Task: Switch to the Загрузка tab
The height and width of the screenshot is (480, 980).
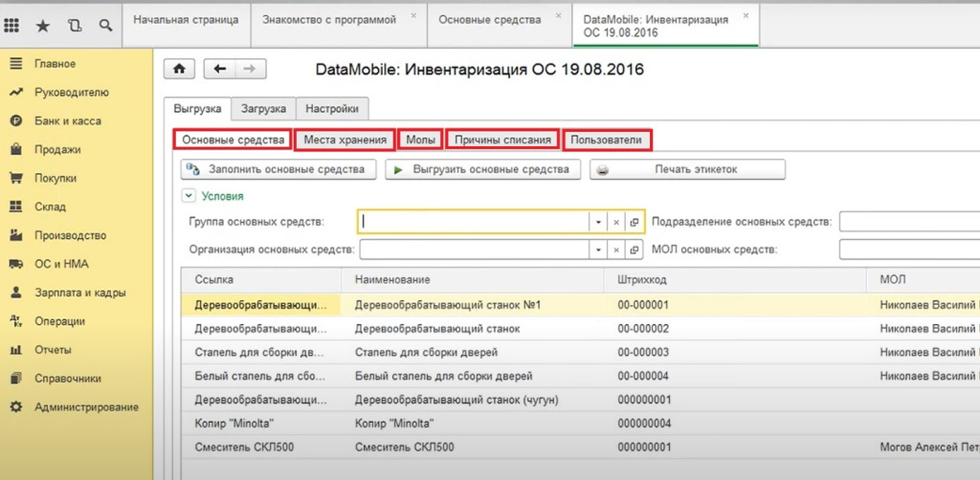Action: pos(263,109)
